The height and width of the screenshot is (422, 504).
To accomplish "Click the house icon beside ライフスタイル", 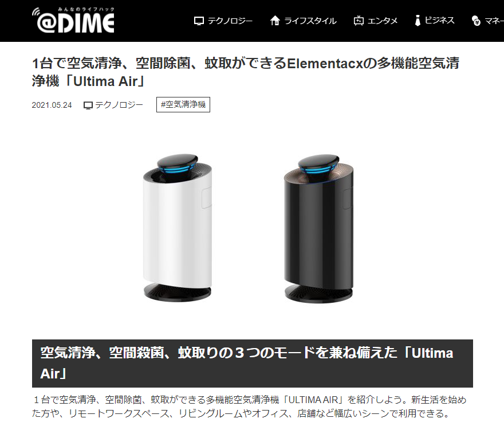I will click(x=275, y=21).
